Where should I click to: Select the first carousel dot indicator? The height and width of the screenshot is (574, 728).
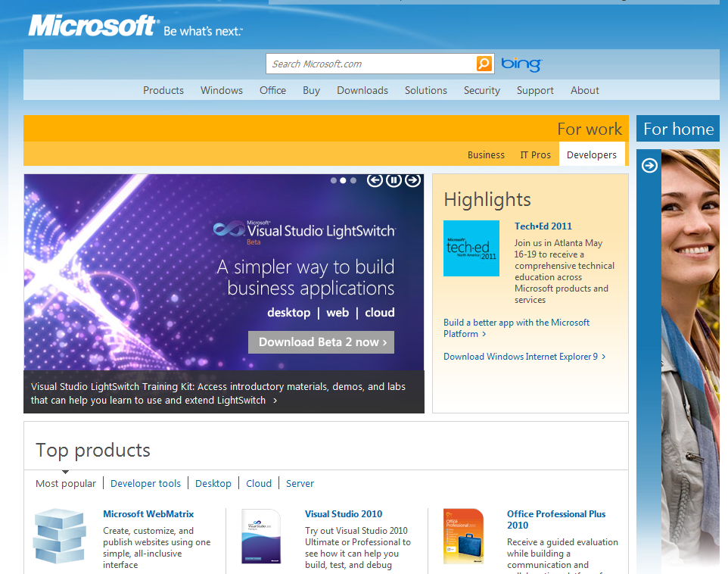(x=334, y=180)
